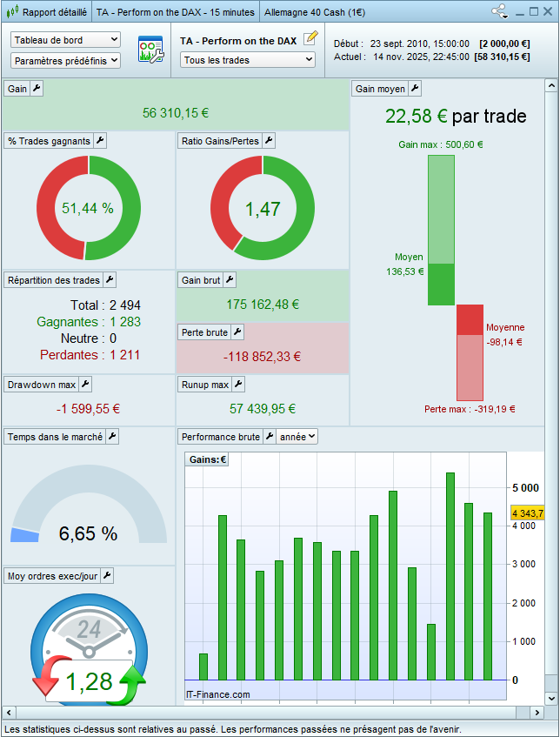Click the edit pencil icon beside strategy name
Viewport: 560px width, 737px height.
tap(311, 39)
